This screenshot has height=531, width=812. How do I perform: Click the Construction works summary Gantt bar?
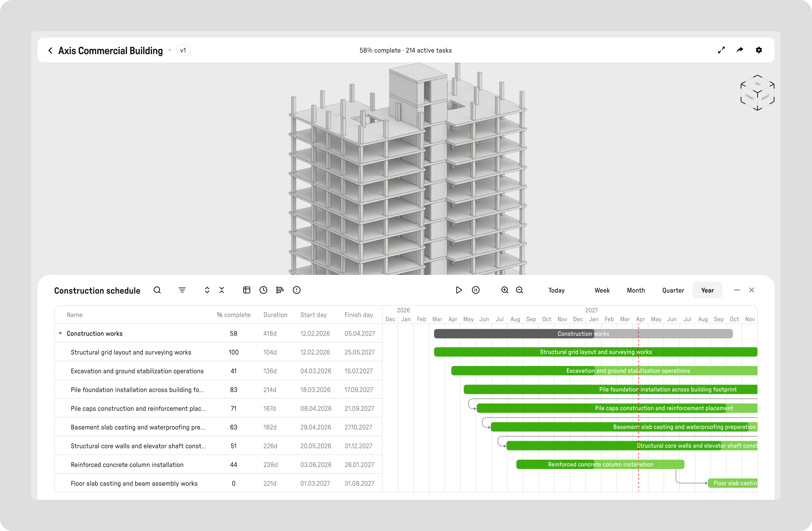click(583, 334)
